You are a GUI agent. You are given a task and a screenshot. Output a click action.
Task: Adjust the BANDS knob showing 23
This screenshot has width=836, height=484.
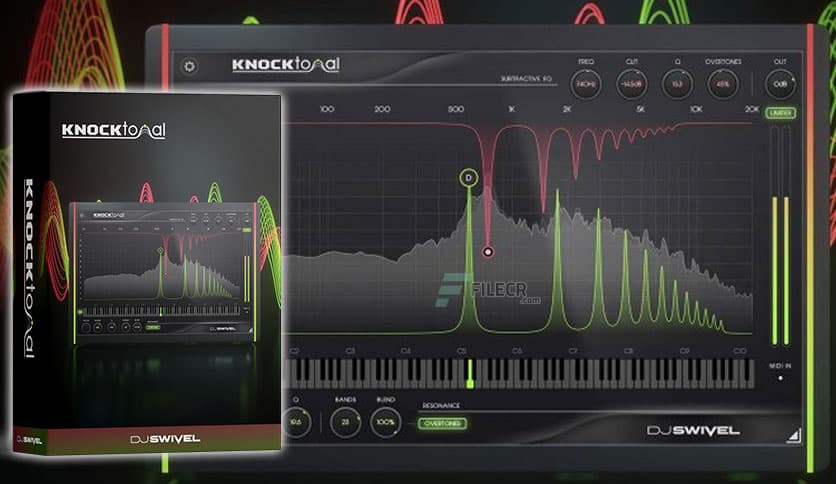point(345,422)
